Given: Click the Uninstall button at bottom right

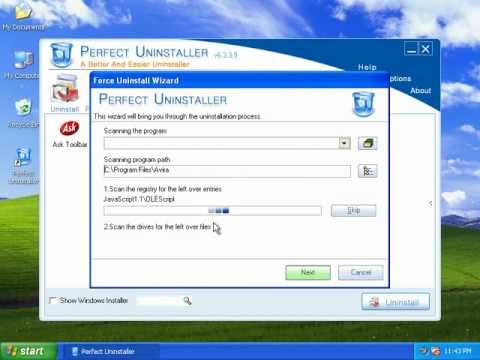Looking at the screenshot, I should [x=396, y=302].
